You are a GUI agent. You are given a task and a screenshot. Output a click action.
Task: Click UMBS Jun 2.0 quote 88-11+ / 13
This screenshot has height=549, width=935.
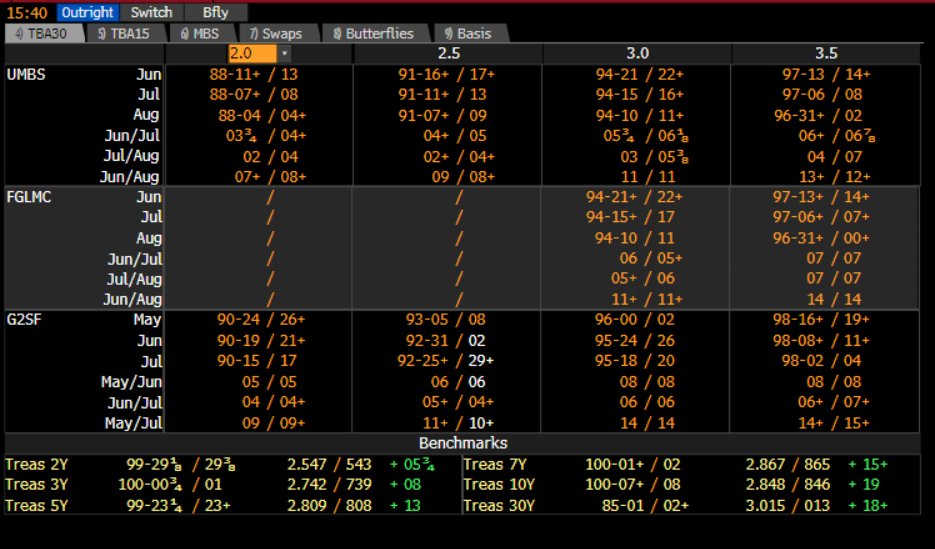[x=253, y=75]
